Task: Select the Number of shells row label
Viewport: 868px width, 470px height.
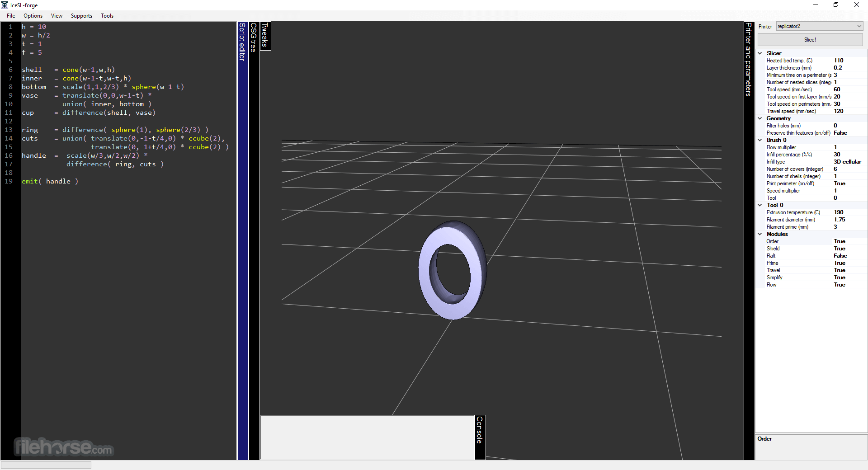Action: (793, 176)
